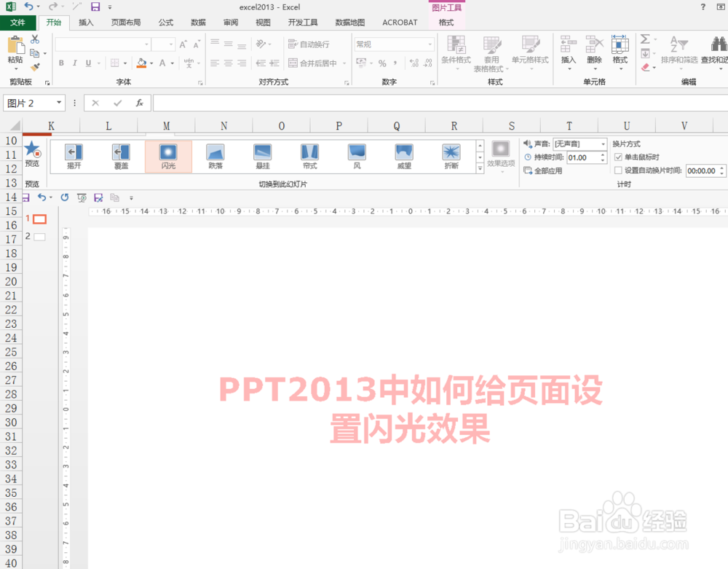Screen dimensions: 728x569
Task: Click the Excel save icon in title bar
Action: [x=95, y=7]
